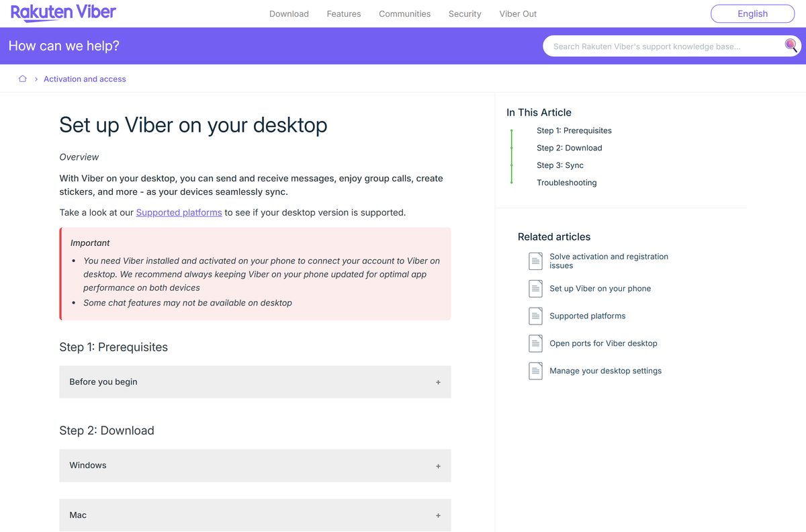
Task: Click document icon beside Solve activation issues
Action: (x=535, y=261)
